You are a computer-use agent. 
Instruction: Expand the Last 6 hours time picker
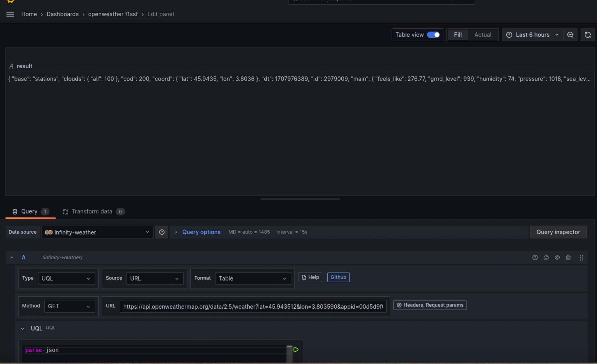coord(532,35)
